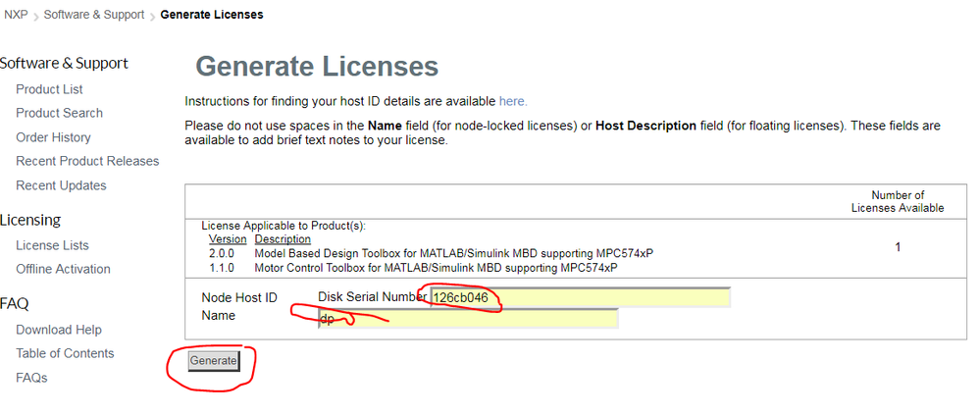980x415 pixels.
Task: Click the Disk Serial Number label
Action: pyautogui.click(x=373, y=297)
